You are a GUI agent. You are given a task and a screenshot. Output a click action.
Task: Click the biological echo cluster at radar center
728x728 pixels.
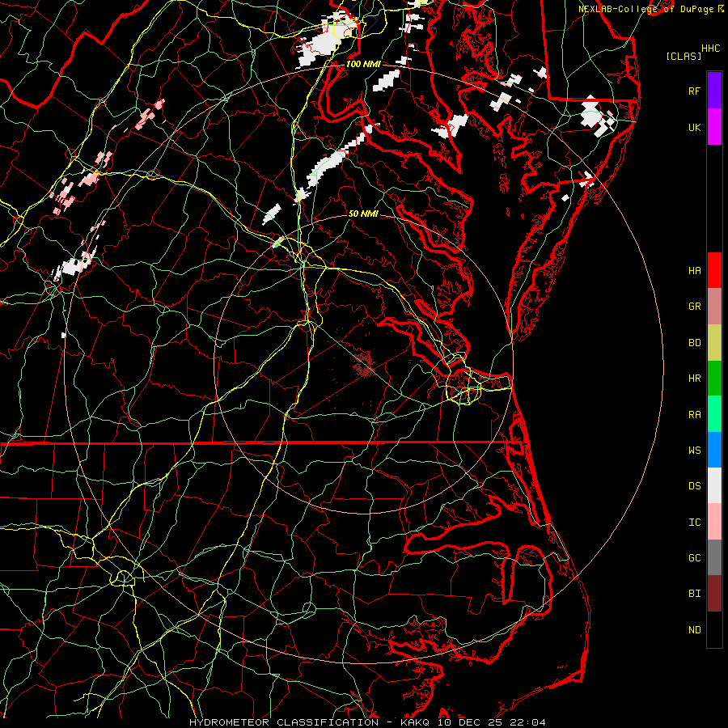pyautogui.click(x=363, y=364)
